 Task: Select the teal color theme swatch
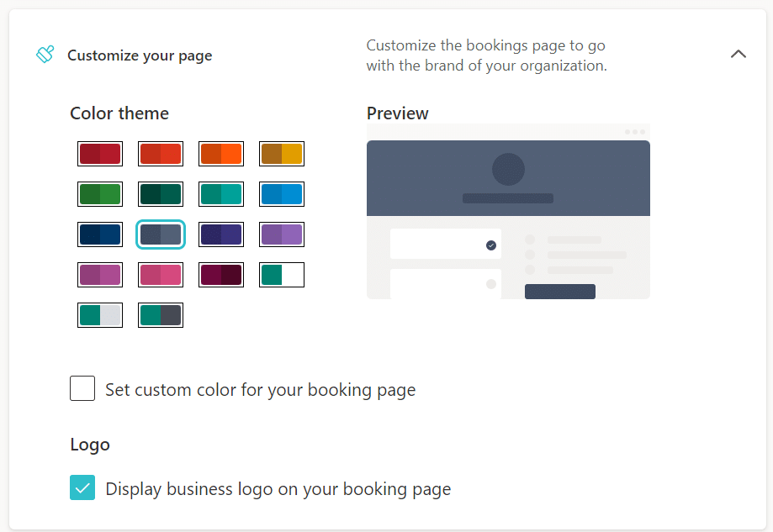[x=221, y=194]
